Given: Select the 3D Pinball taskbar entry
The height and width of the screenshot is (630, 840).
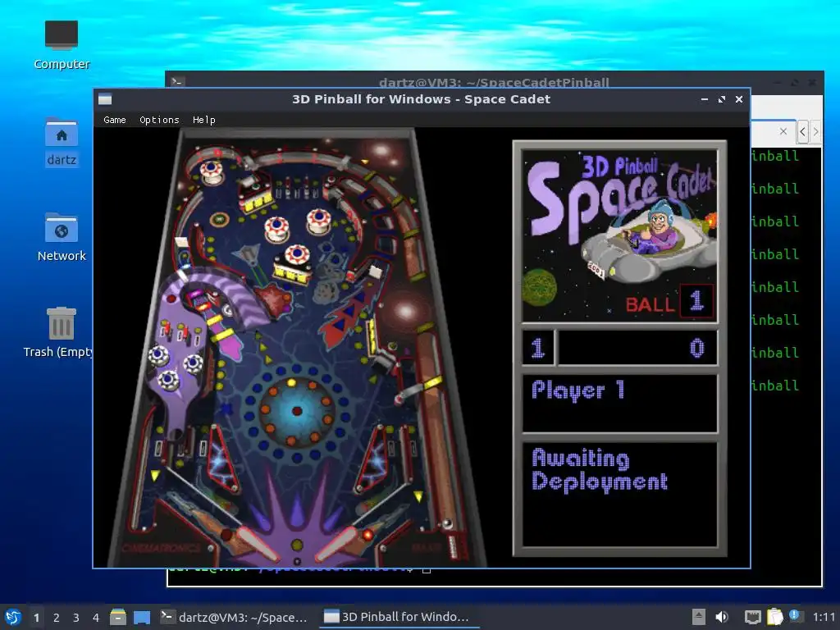Looking at the screenshot, I should (x=398, y=617).
